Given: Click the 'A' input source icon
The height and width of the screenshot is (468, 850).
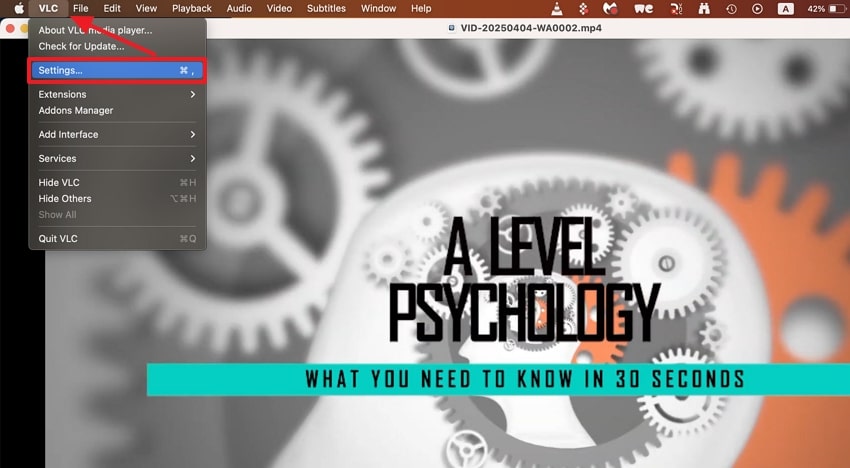Looking at the screenshot, I should click(785, 9).
